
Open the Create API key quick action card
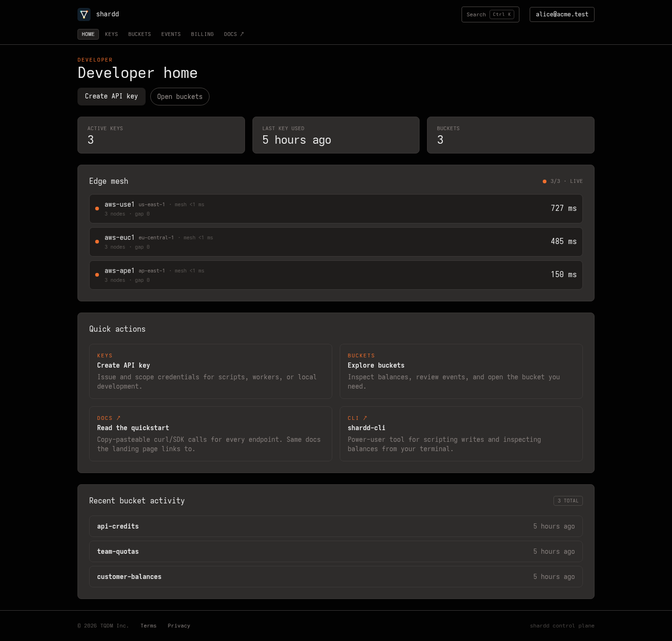click(210, 371)
